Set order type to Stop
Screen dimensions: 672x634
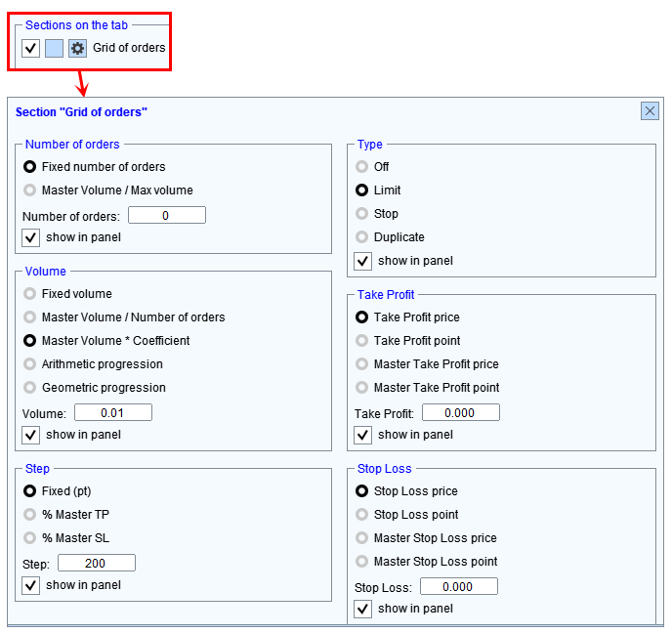pyautogui.click(x=363, y=214)
